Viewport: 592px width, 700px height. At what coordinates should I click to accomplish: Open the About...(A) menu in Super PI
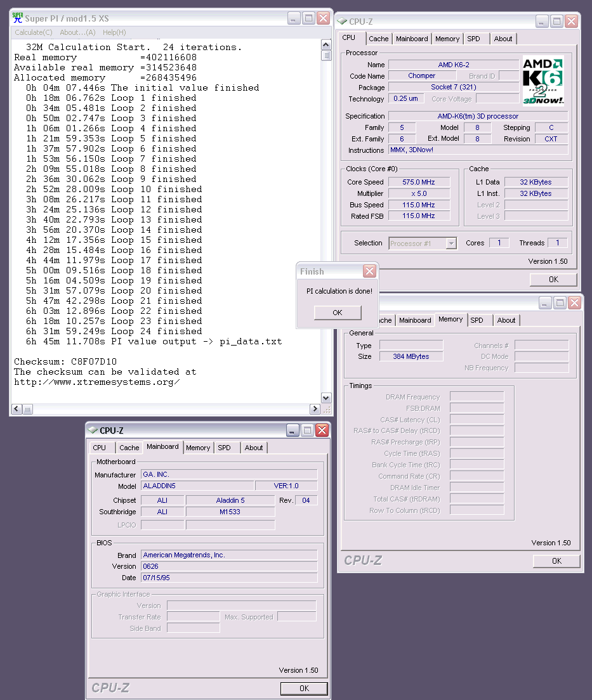[78, 32]
